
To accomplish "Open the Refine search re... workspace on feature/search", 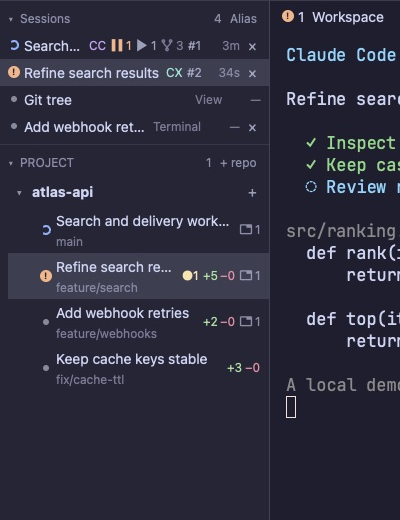I will 139,276.
